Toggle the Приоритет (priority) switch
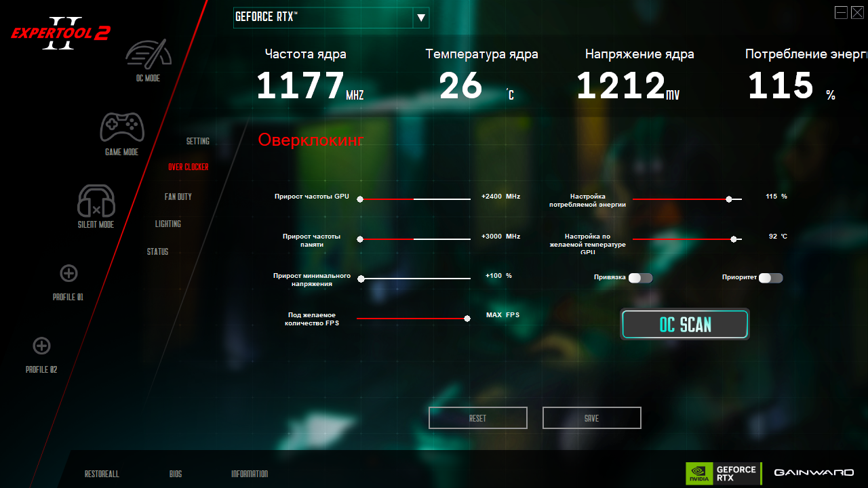Image resolution: width=868 pixels, height=488 pixels. click(770, 278)
